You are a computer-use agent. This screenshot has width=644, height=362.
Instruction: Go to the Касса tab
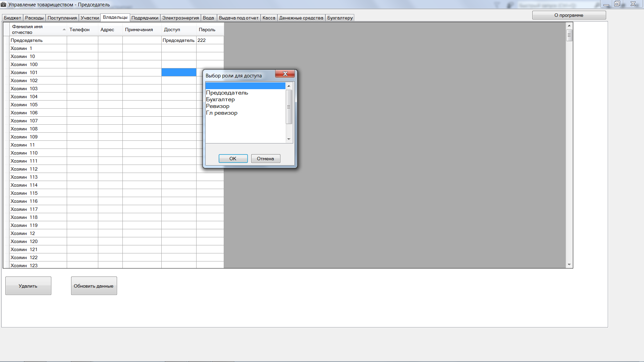click(x=269, y=18)
